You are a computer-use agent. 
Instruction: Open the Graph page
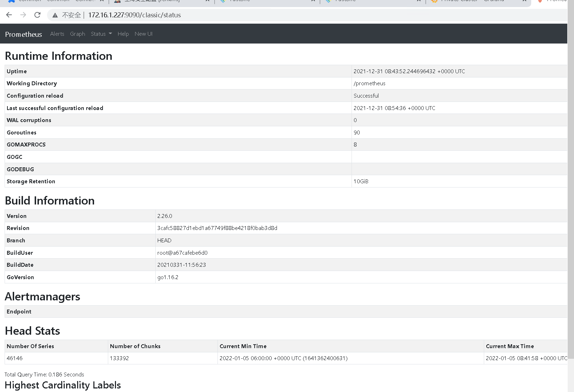pos(77,34)
